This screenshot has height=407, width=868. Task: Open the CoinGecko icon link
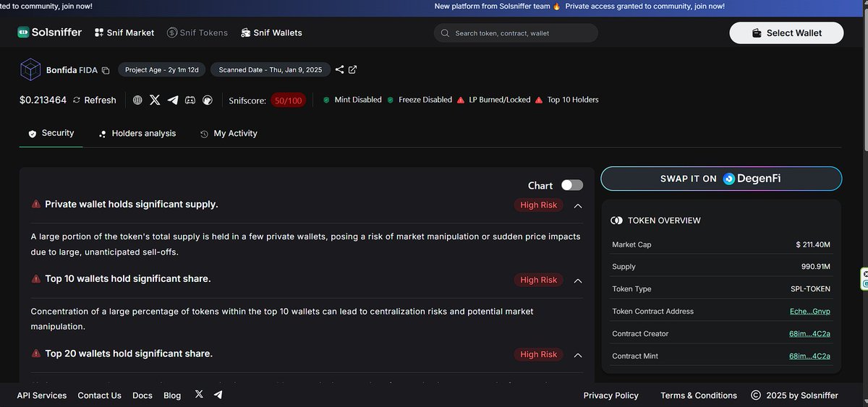point(208,100)
